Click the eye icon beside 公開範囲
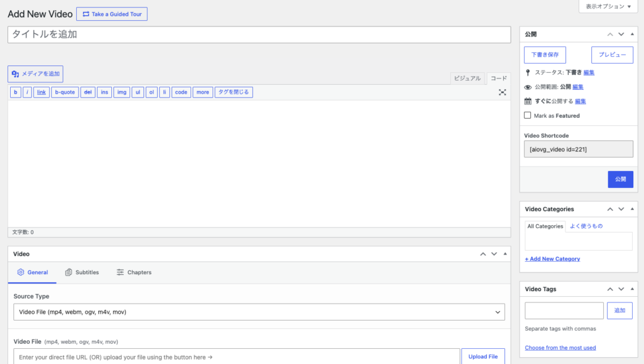This screenshot has width=644, height=364. 528,87
